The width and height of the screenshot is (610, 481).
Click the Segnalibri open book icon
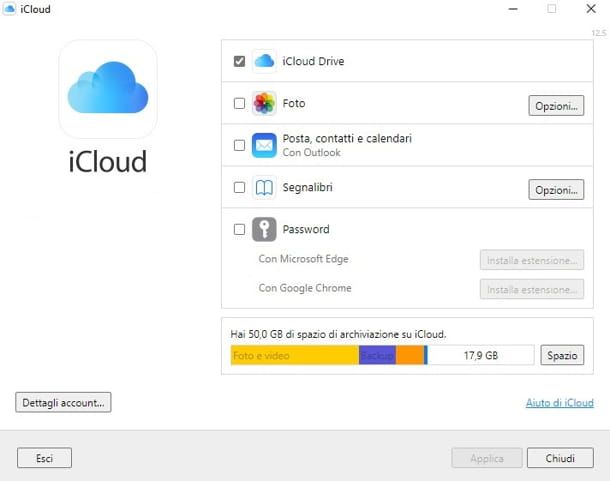[x=264, y=188]
